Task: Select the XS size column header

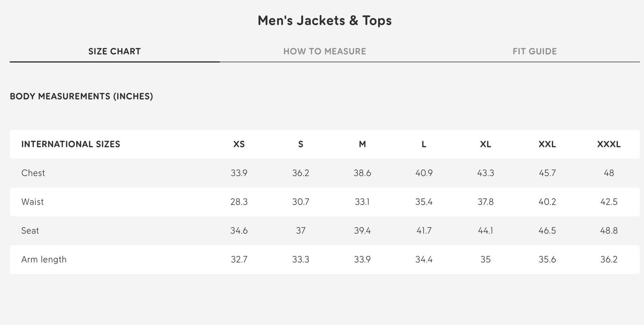Action: (x=239, y=144)
